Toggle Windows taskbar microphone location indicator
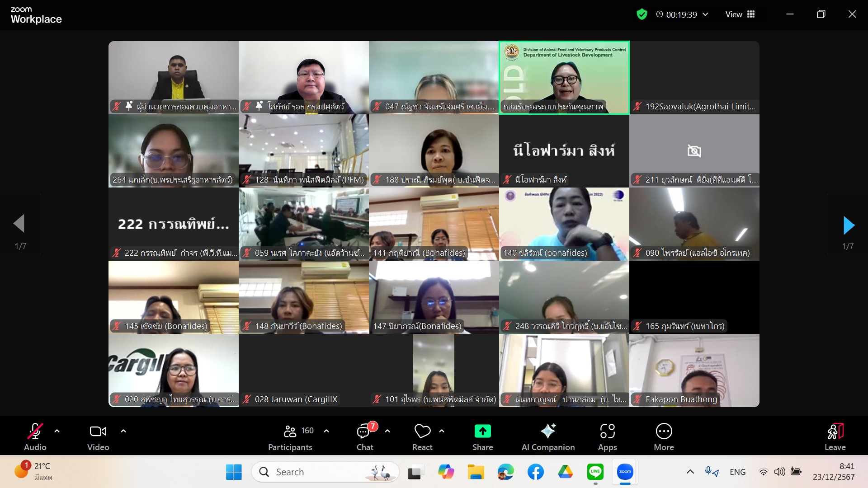Screen dimensions: 868x488 point(712,472)
